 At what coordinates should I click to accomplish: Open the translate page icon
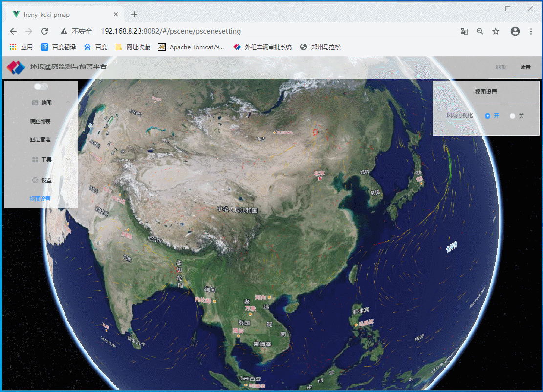[464, 31]
